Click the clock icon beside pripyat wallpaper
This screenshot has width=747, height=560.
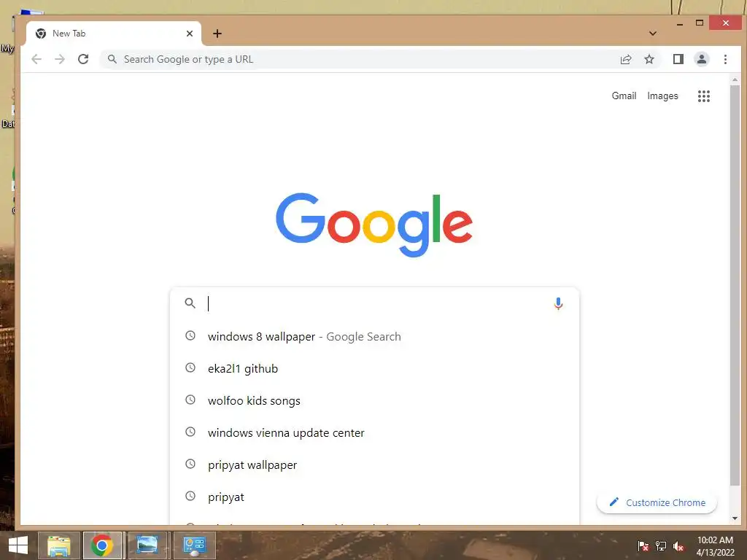[190, 464]
